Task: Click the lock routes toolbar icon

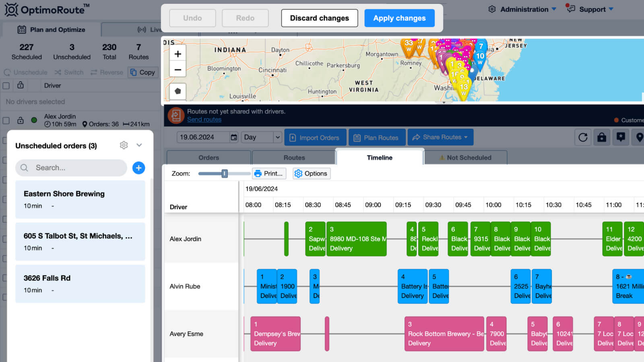Action: 602,138
